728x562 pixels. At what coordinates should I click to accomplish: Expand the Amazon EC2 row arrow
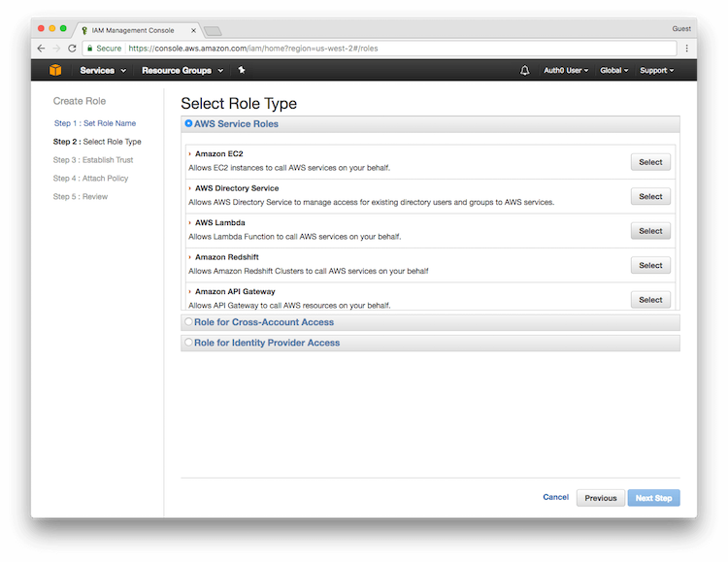pos(190,153)
